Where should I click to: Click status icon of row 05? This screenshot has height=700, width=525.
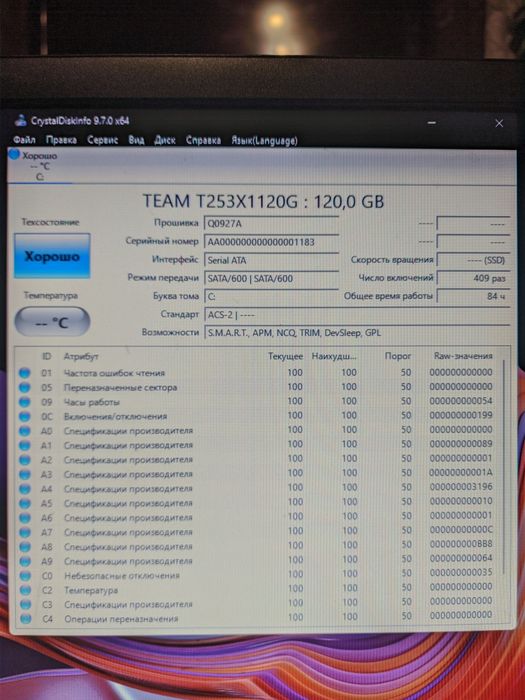[x=25, y=388]
